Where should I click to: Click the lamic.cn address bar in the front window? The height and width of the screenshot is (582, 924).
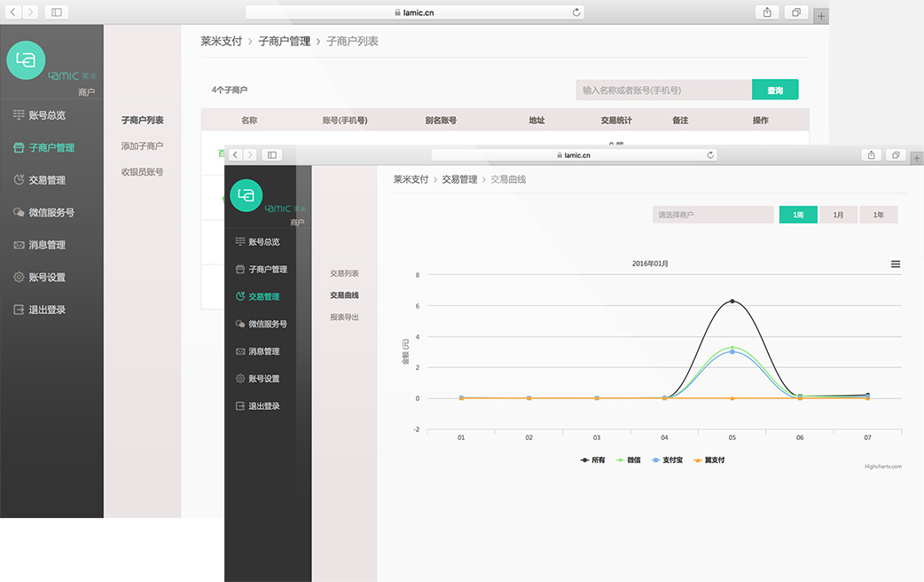coord(574,155)
